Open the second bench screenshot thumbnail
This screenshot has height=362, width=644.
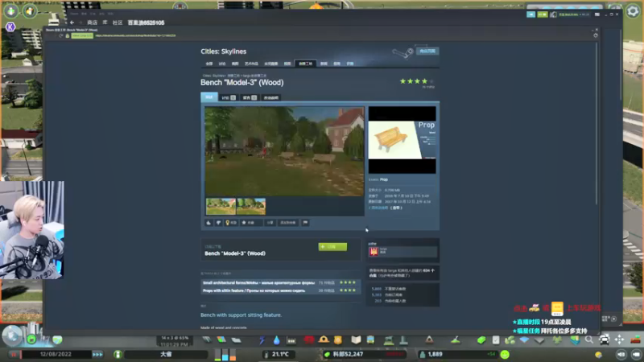point(251,207)
